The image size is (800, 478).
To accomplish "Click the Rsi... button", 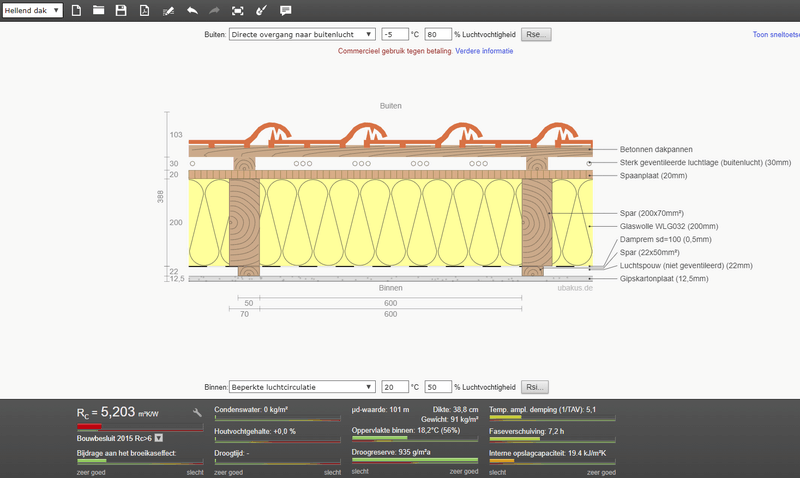I will (536, 387).
